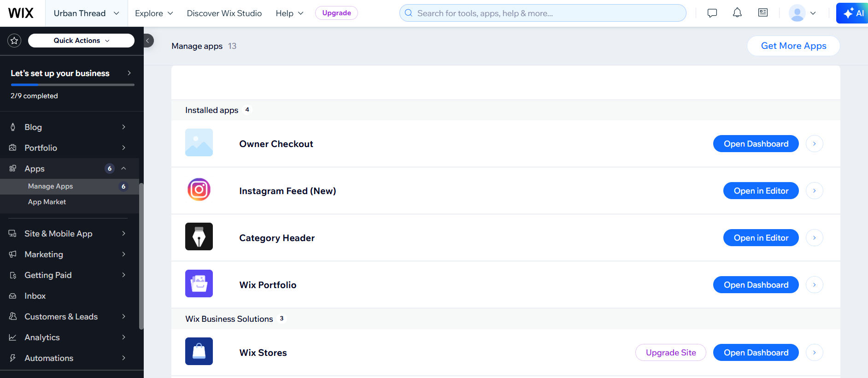Viewport: 868px width, 378px height.
Task: Click the search for tools and apps field
Action: click(x=543, y=13)
